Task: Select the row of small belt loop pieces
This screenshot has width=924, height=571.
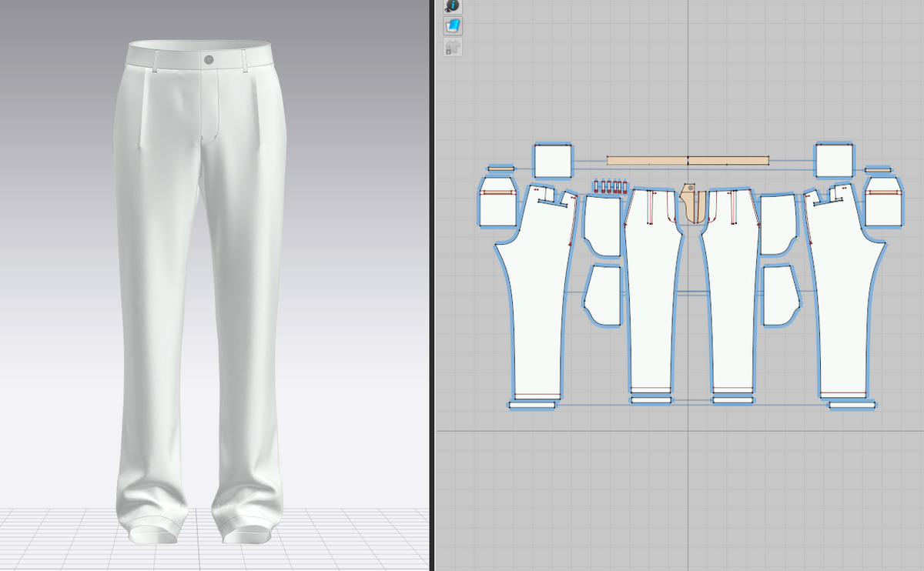Action: [x=611, y=185]
